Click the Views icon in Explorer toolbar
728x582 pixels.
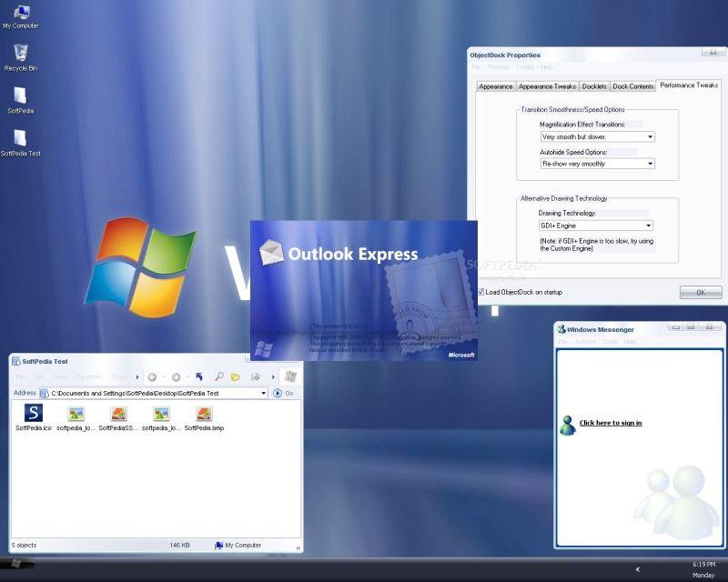(256, 376)
